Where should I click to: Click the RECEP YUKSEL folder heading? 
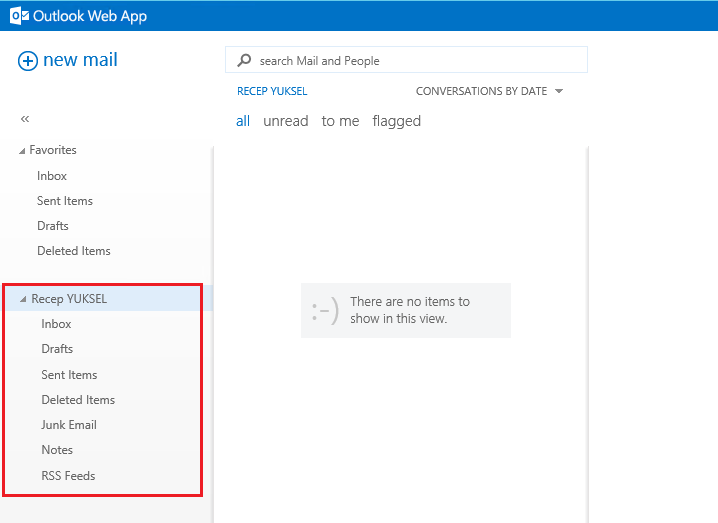click(x=272, y=91)
